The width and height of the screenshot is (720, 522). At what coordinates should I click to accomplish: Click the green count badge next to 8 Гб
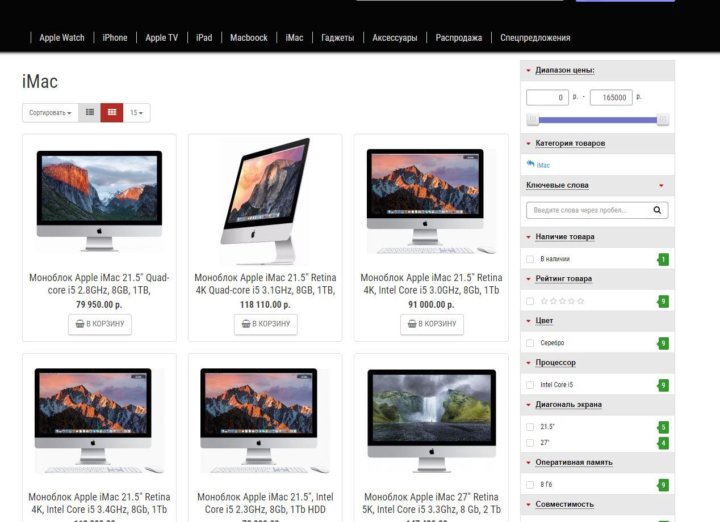pyautogui.click(x=663, y=485)
